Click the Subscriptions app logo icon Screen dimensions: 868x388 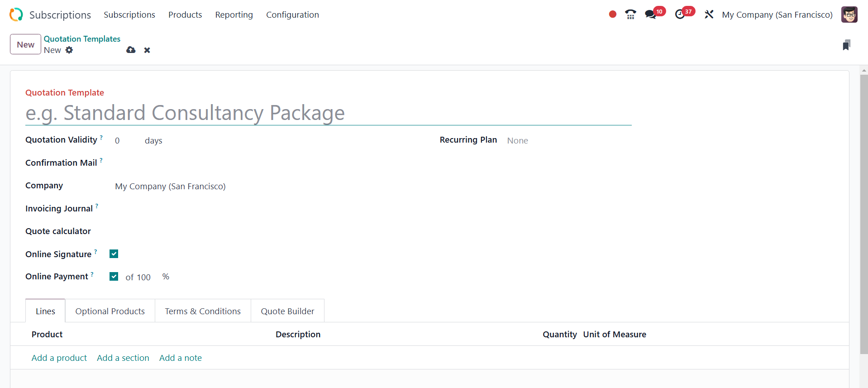[x=16, y=14]
